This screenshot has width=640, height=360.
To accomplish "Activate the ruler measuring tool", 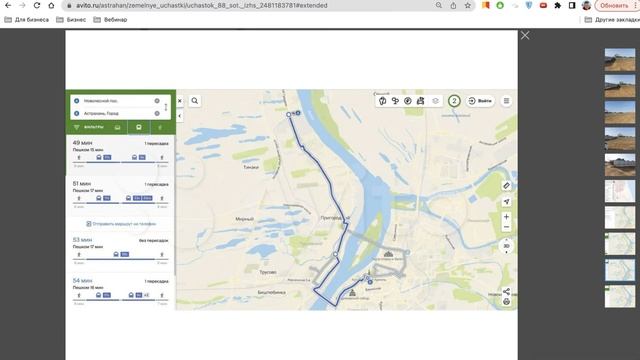I will point(506,186).
